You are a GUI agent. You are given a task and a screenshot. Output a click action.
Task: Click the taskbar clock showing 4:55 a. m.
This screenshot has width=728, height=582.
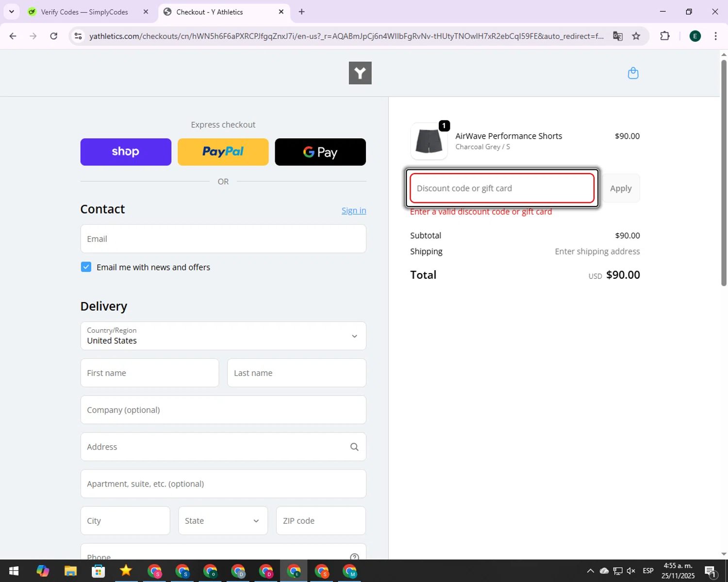point(678,571)
